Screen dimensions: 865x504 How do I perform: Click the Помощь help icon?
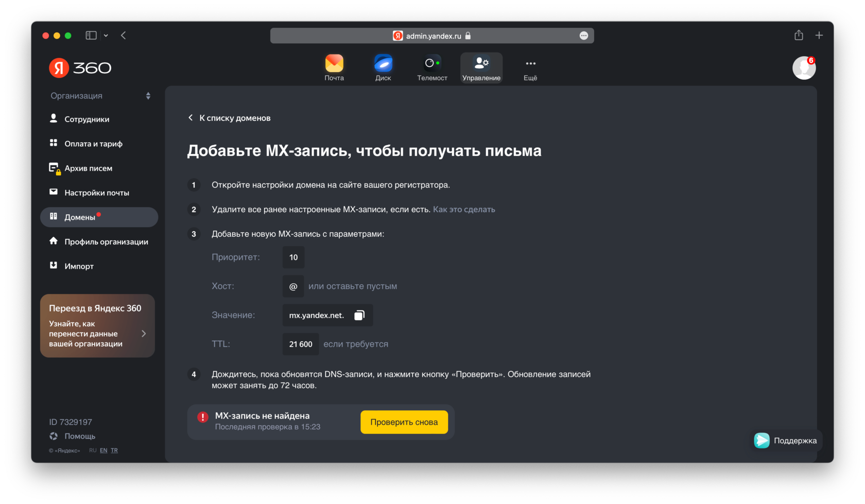click(54, 436)
